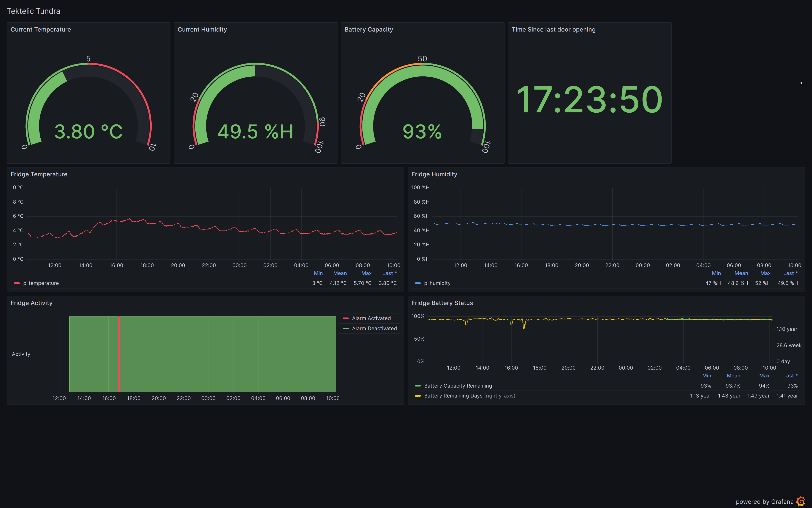Screen dimensions: 812x508
Task: Sort Fridge Humidity legend by Max
Action: [765, 273]
